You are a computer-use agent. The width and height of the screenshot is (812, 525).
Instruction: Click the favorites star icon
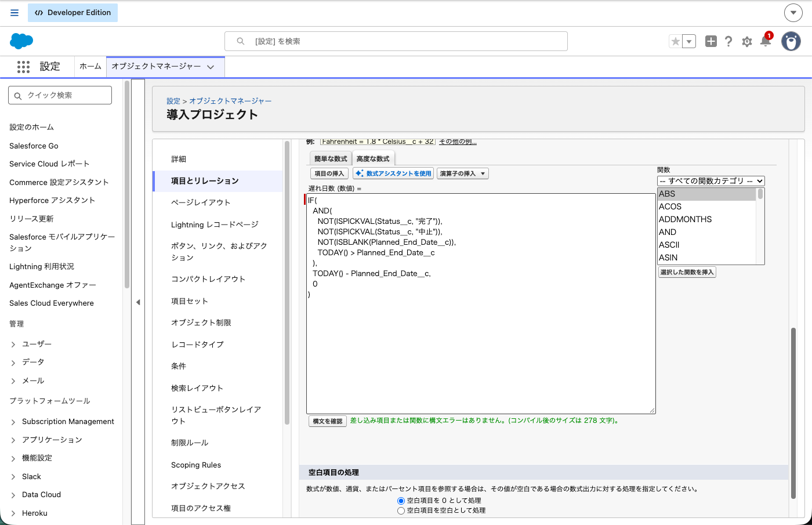[675, 41]
